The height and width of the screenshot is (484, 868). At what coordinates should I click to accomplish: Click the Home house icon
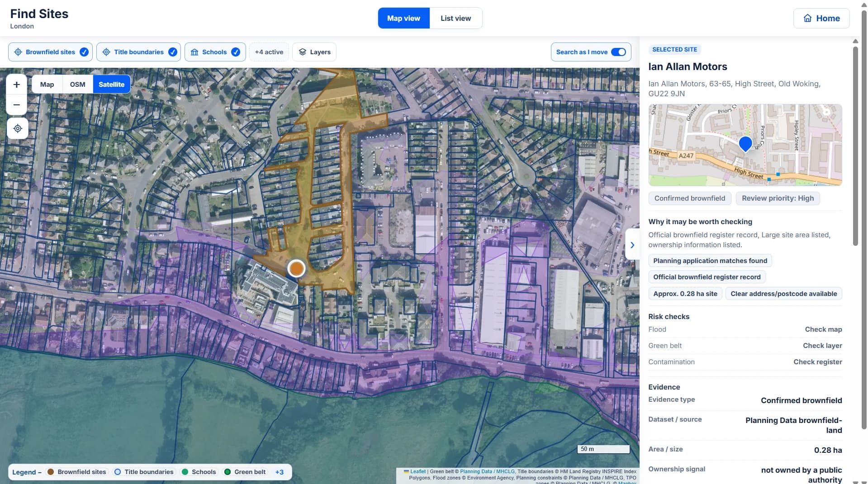[x=807, y=19]
